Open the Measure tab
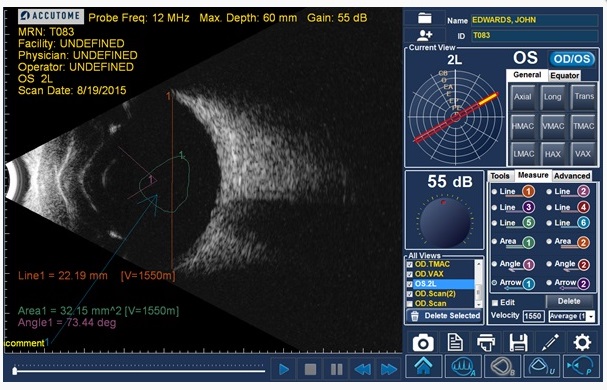This screenshot has height=390, width=607. [533, 175]
